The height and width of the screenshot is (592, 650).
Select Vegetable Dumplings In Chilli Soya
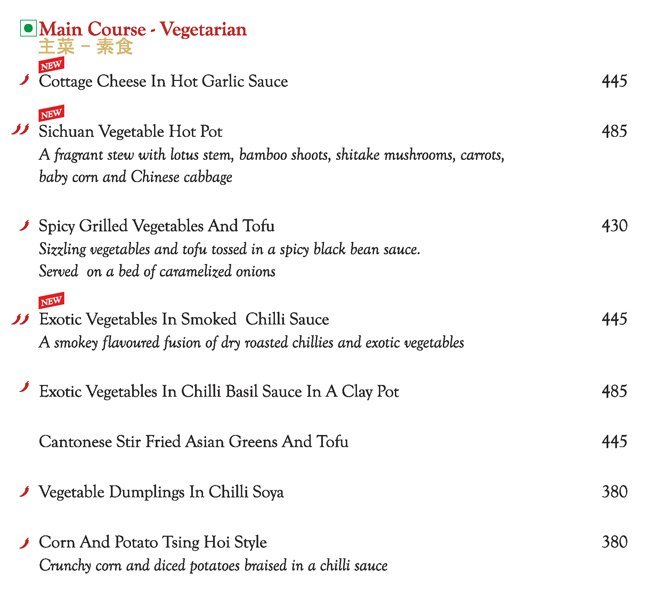pos(161,492)
